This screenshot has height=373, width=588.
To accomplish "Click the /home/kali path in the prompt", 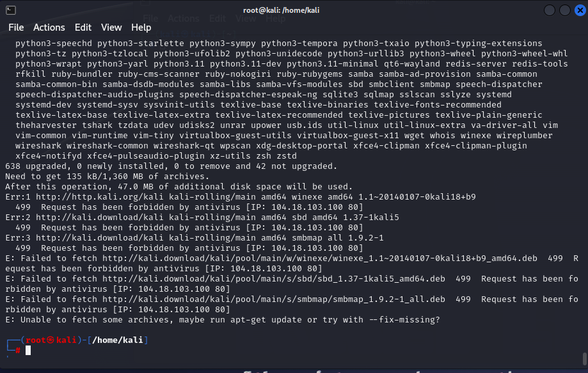I will coord(118,340).
